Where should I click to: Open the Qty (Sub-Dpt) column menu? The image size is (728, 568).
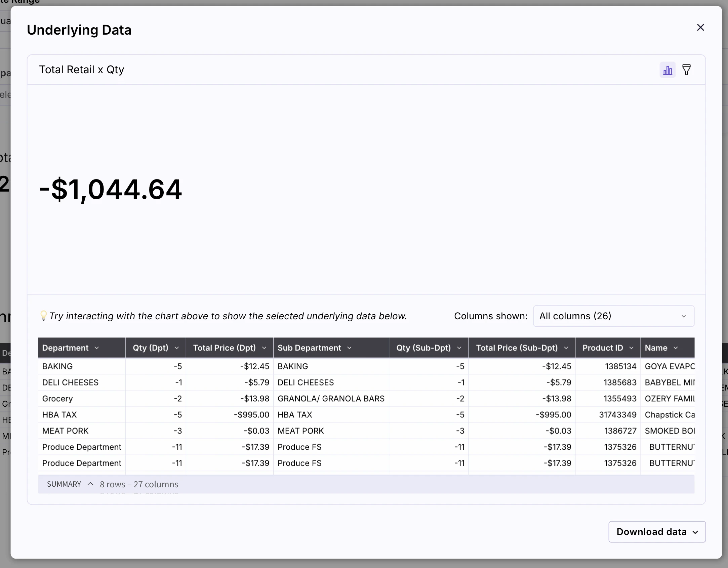[459, 348]
